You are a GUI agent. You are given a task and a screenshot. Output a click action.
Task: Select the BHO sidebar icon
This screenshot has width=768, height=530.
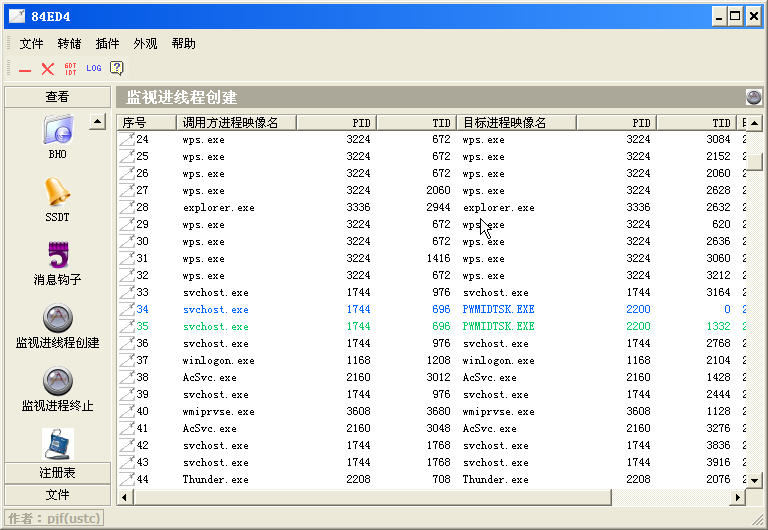coord(58,129)
